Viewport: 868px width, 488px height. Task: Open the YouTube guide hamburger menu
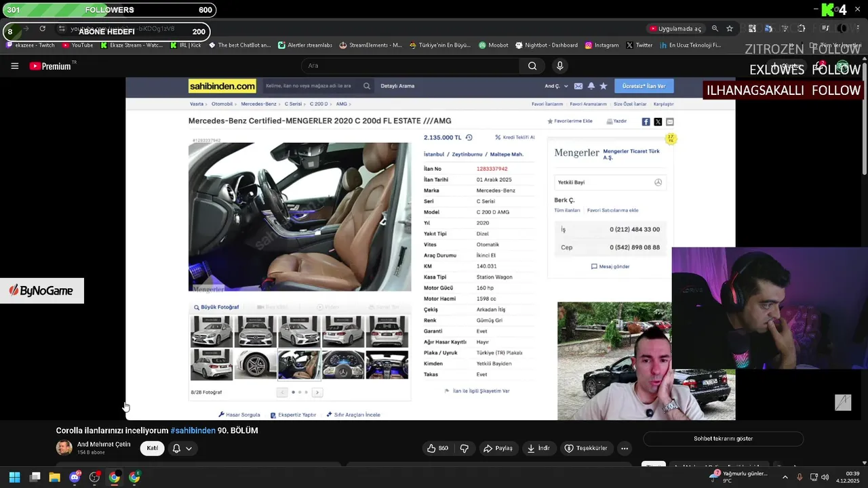pos(14,66)
